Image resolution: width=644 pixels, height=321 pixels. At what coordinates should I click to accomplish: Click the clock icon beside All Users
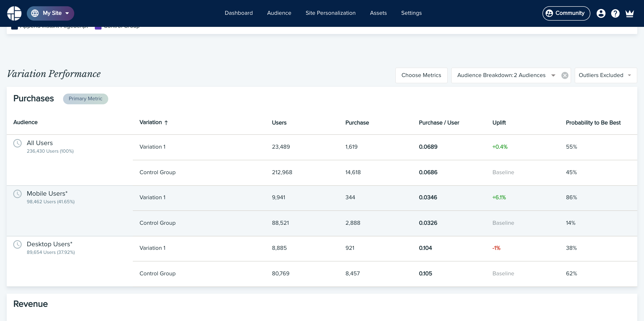pyautogui.click(x=17, y=143)
